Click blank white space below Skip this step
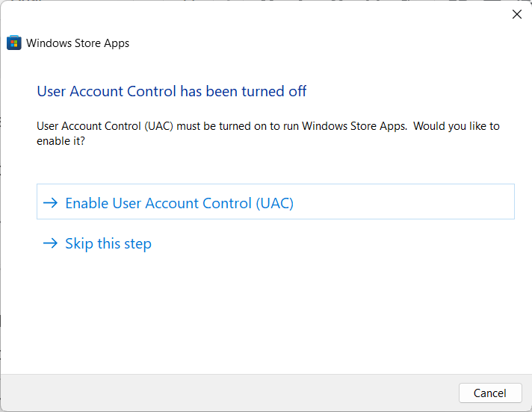The height and width of the screenshot is (412, 532). click(x=262, y=313)
